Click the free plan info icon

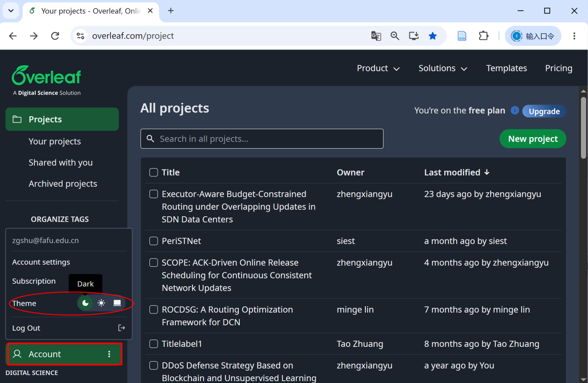pyautogui.click(x=514, y=110)
